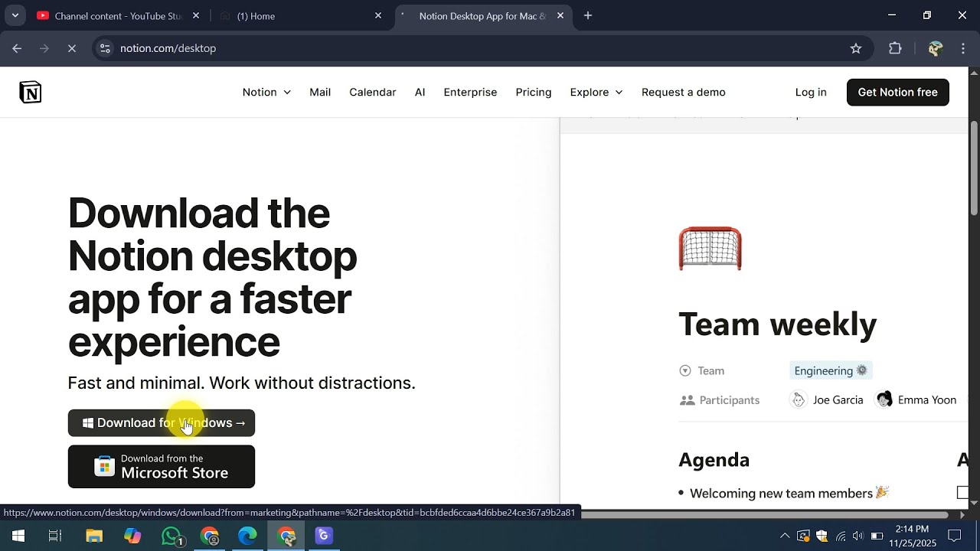The width and height of the screenshot is (980, 551).
Task: Open Microsoft Edge from taskbar
Action: [x=247, y=536]
